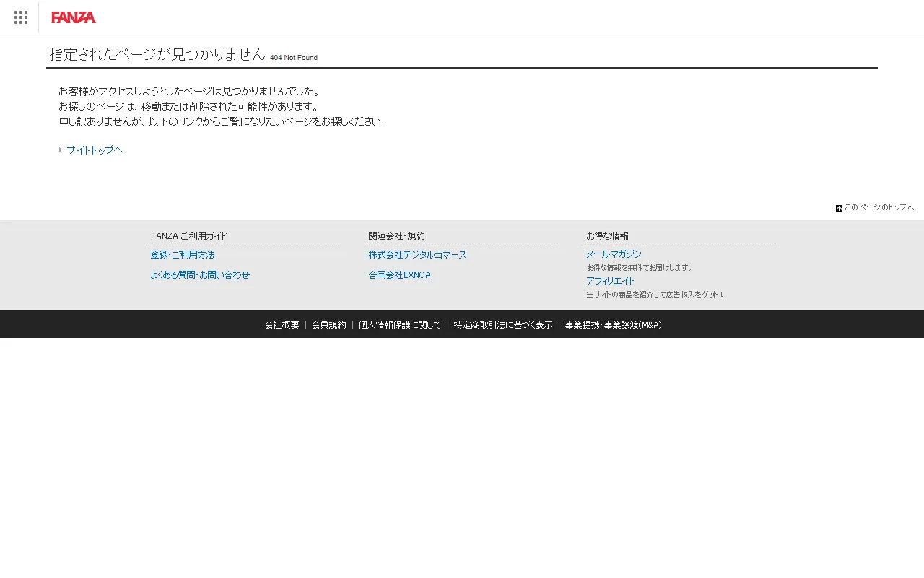Visit 合同会社EXNOA link
Screen dimensions: 924x578
pyautogui.click(x=399, y=275)
